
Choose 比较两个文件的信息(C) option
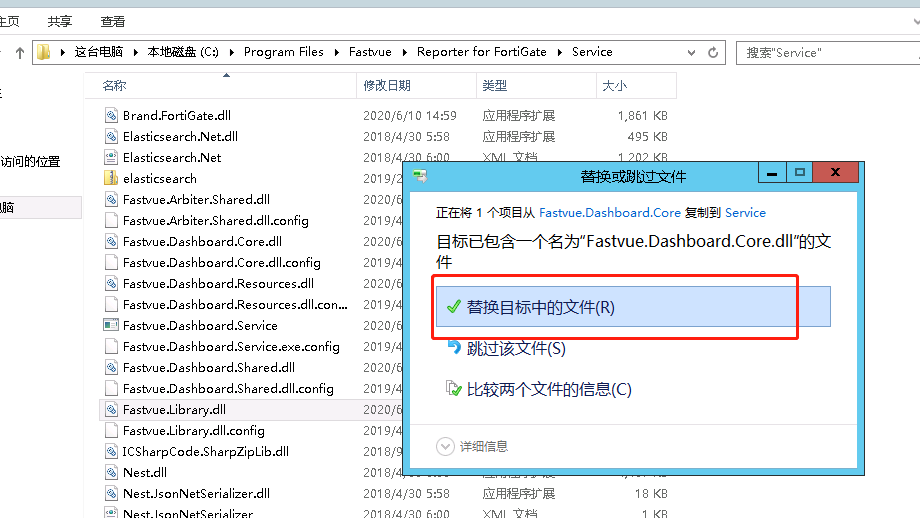pyautogui.click(x=549, y=389)
